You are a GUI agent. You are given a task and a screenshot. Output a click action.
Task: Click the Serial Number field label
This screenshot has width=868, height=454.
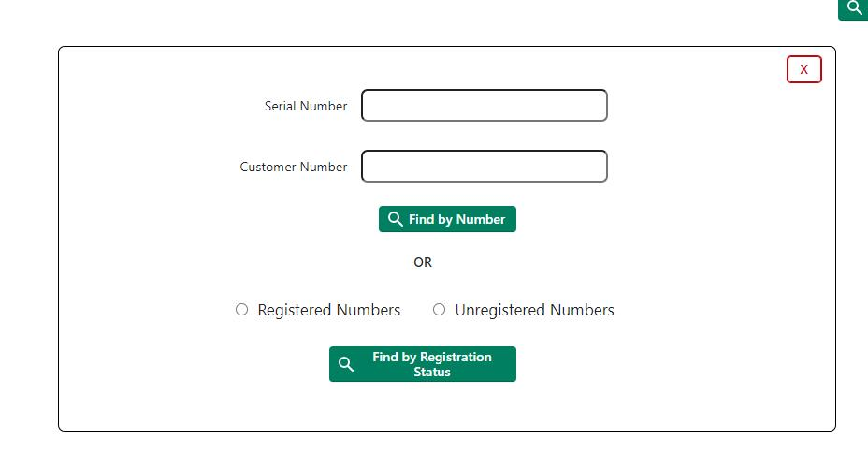pos(306,106)
